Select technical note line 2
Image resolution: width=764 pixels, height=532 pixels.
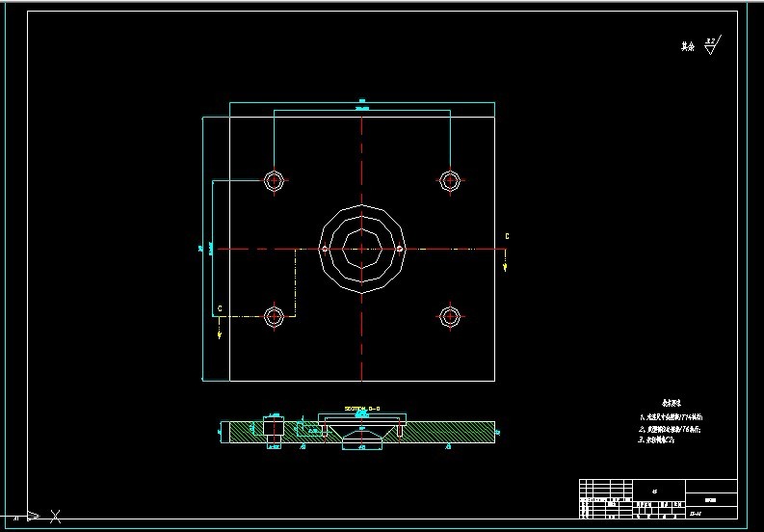pos(670,430)
